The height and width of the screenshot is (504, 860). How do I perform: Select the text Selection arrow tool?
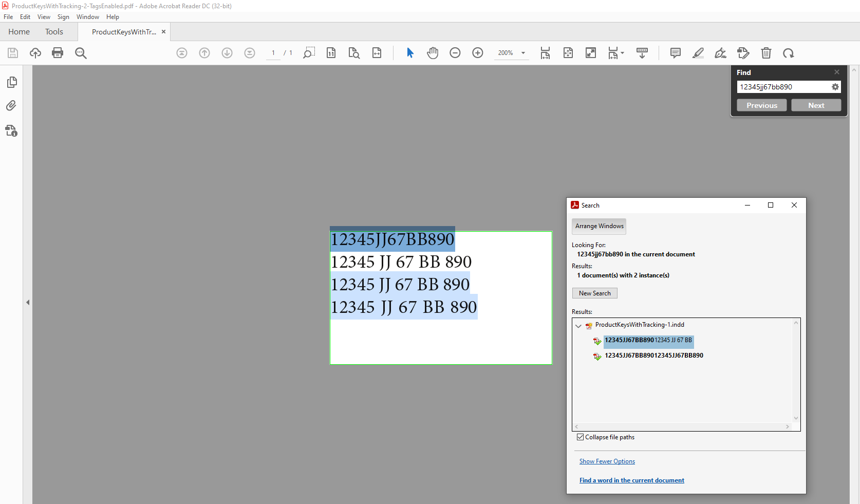pyautogui.click(x=409, y=53)
